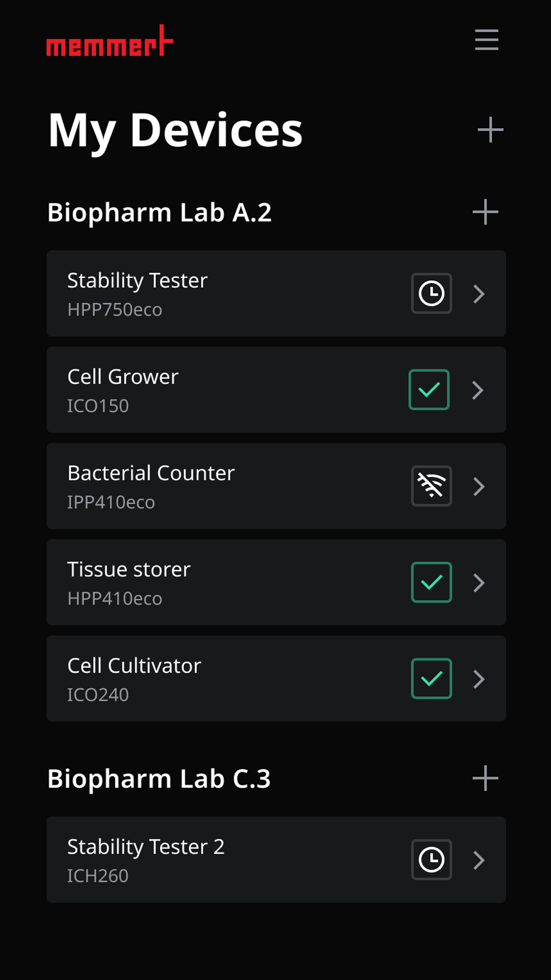Toggle the Tissue storer green checkmark
This screenshot has width=551, height=980.
[x=432, y=582]
